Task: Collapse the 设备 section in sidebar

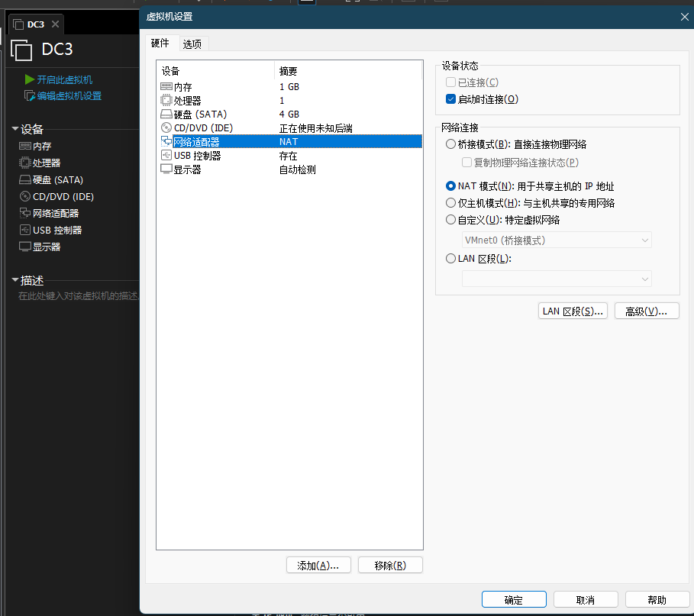Action: [15, 129]
